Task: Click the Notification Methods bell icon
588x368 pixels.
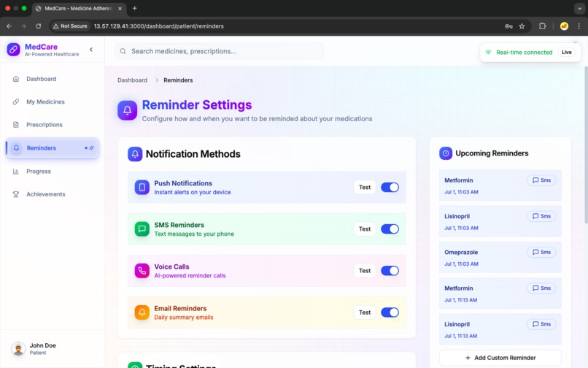Action: 135,154
